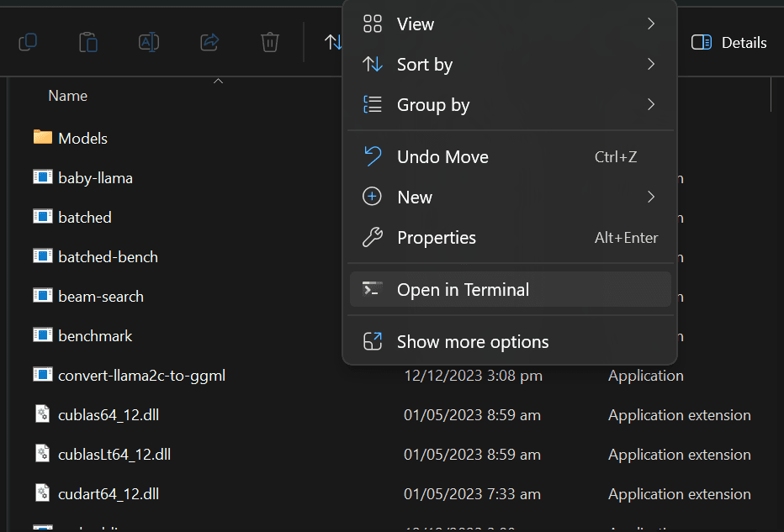Select the cublas64_12.dll file
784x532 pixels.
pyautogui.click(x=109, y=414)
